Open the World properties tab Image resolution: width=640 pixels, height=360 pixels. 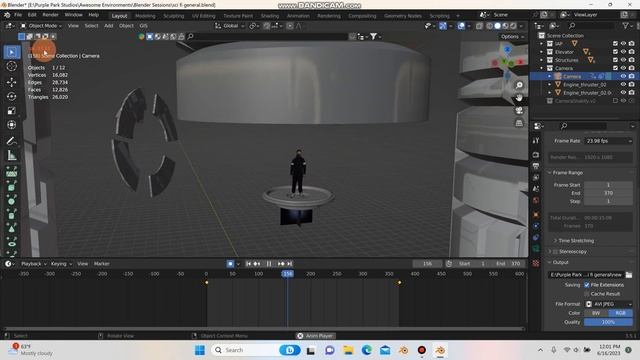536,200
